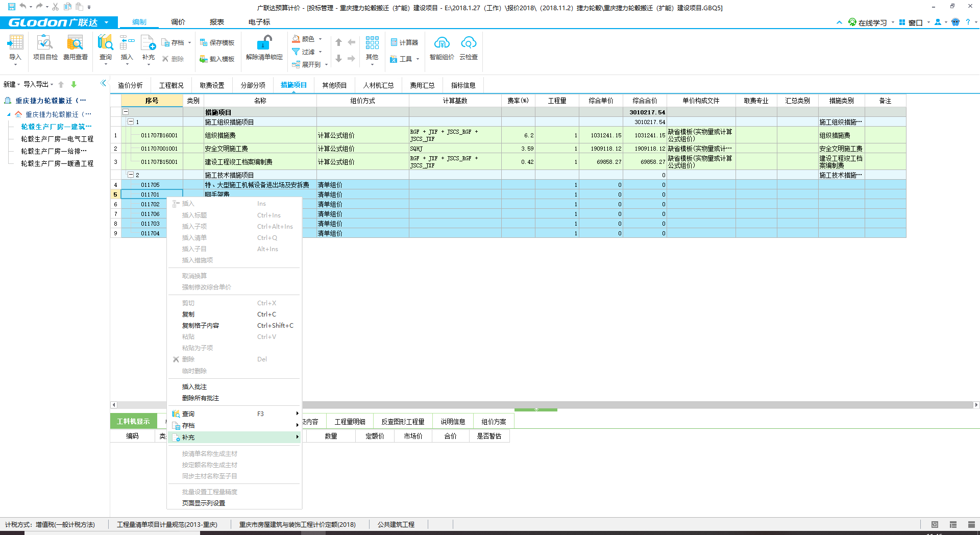The width and height of the screenshot is (980, 535).
Task: Collapse the 措施项目 root row
Action: click(126, 112)
